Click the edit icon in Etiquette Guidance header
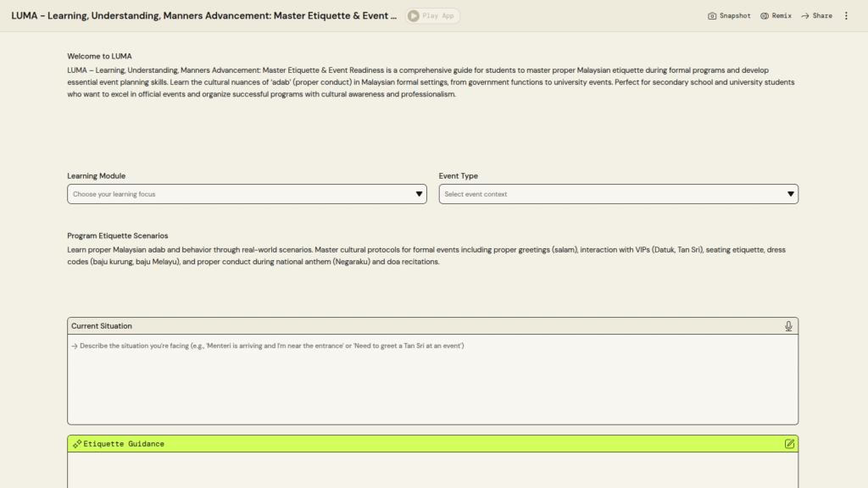Image resolution: width=868 pixels, height=488 pixels. 789,444
